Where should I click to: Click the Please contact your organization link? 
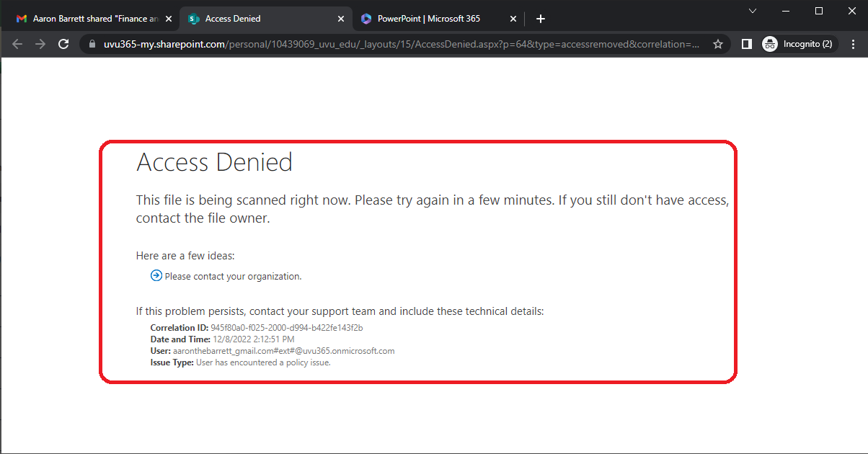point(232,275)
